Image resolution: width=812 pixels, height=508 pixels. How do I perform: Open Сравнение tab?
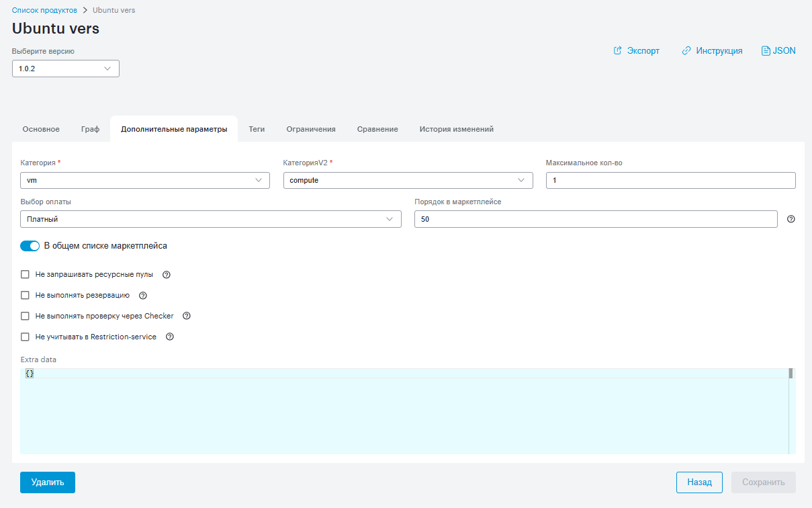(377, 129)
